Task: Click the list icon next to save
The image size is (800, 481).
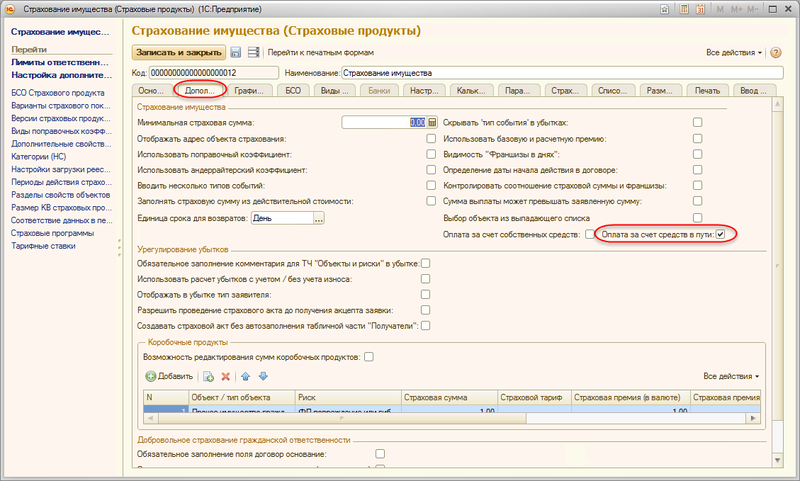Action: (x=253, y=52)
